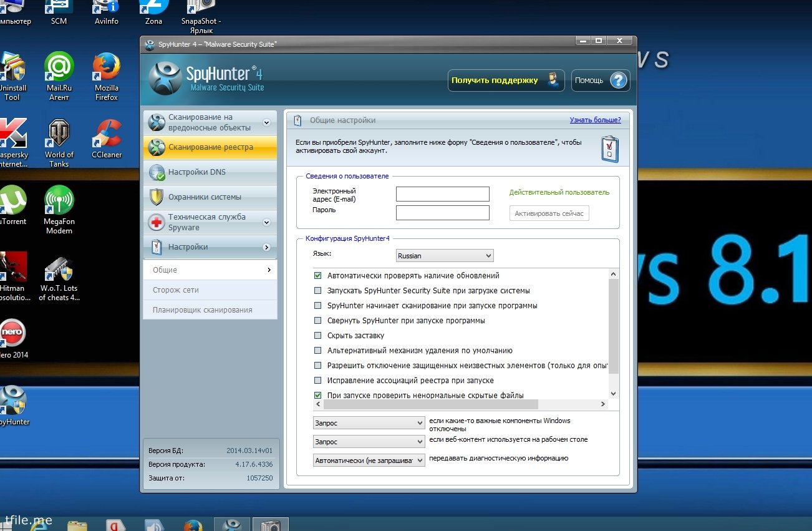Select the Общие settings item
Screen dimensions: 812x531
tap(210, 270)
